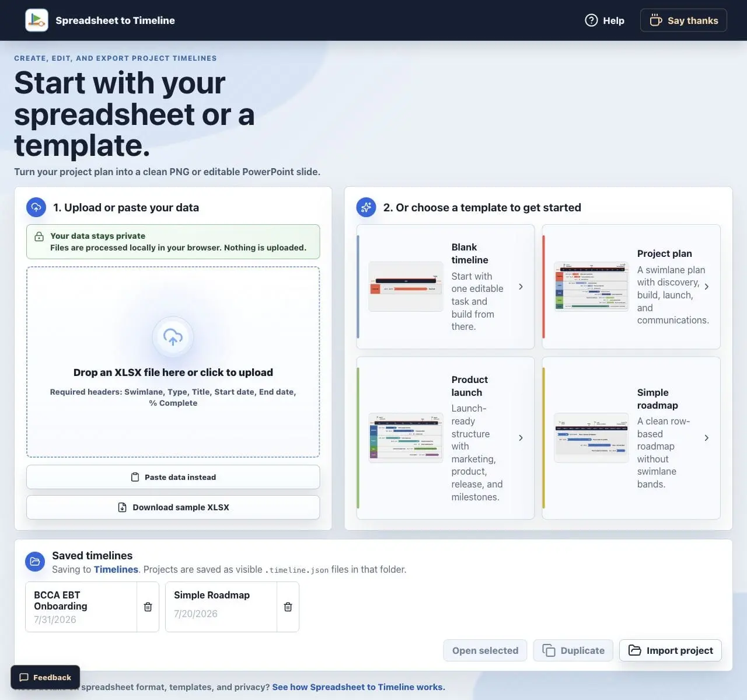Click the 7/31/2026 date text
The image size is (747, 700).
55,619
